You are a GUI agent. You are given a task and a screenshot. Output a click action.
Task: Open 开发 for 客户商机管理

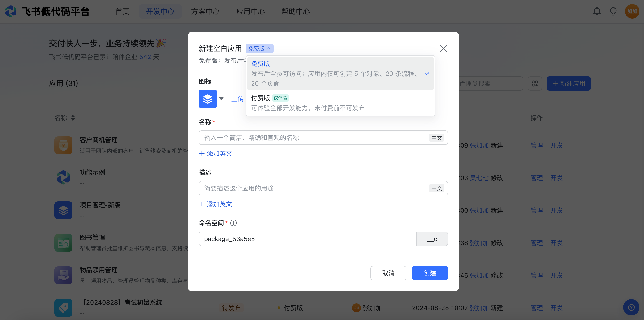point(556,145)
